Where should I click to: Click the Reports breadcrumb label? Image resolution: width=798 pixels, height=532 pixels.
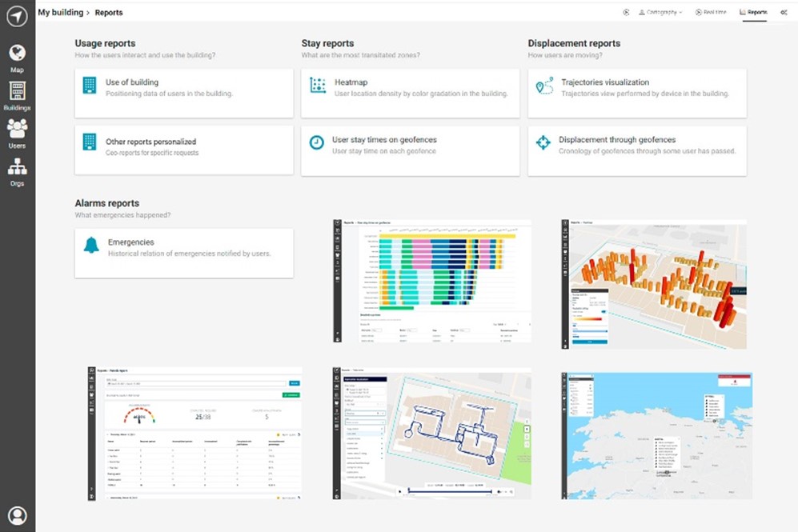click(109, 12)
